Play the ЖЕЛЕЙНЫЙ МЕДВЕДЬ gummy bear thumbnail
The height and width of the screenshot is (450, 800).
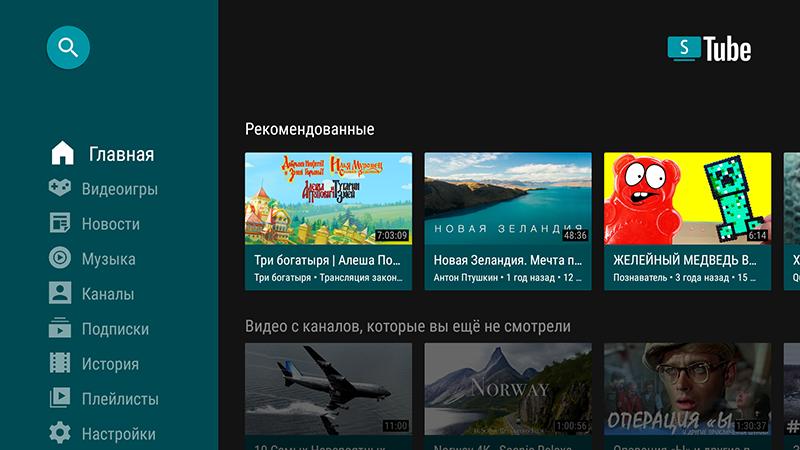pos(687,198)
